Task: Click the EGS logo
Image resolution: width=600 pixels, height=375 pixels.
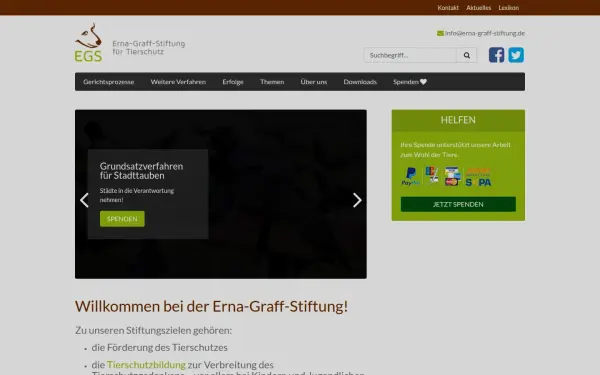Action: [x=88, y=42]
